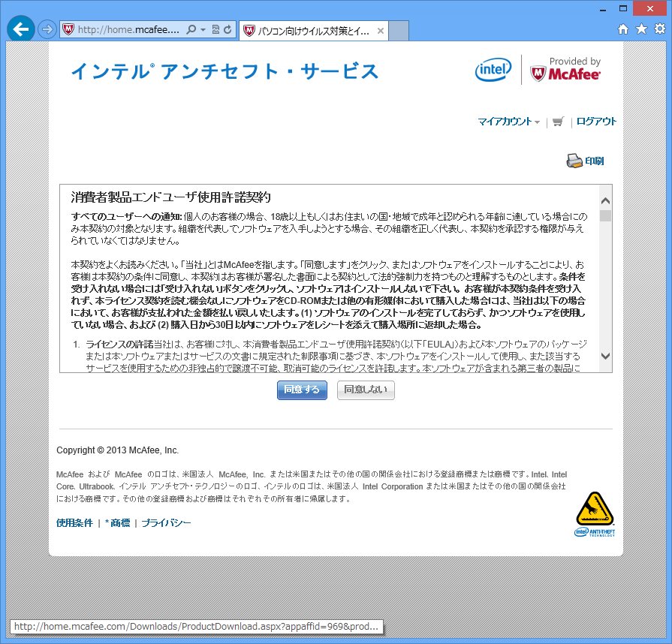Open the address bar dropdown arrow
This screenshot has height=644, width=672.
[x=203, y=29]
